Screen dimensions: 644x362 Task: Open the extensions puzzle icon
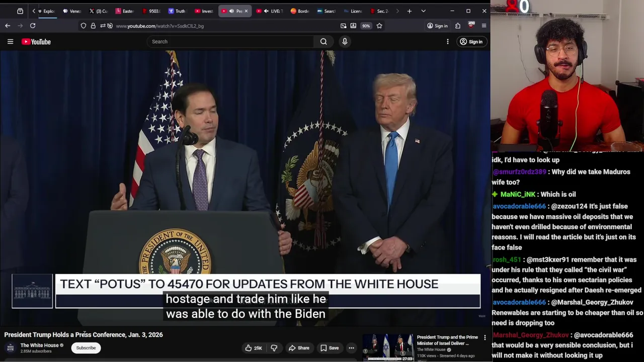tap(458, 26)
